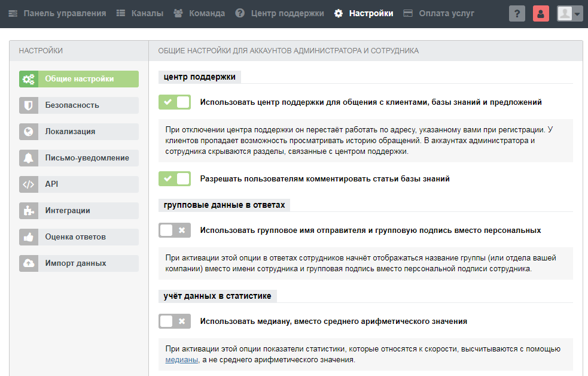Turn on the медиану statistics toggle

(174, 321)
